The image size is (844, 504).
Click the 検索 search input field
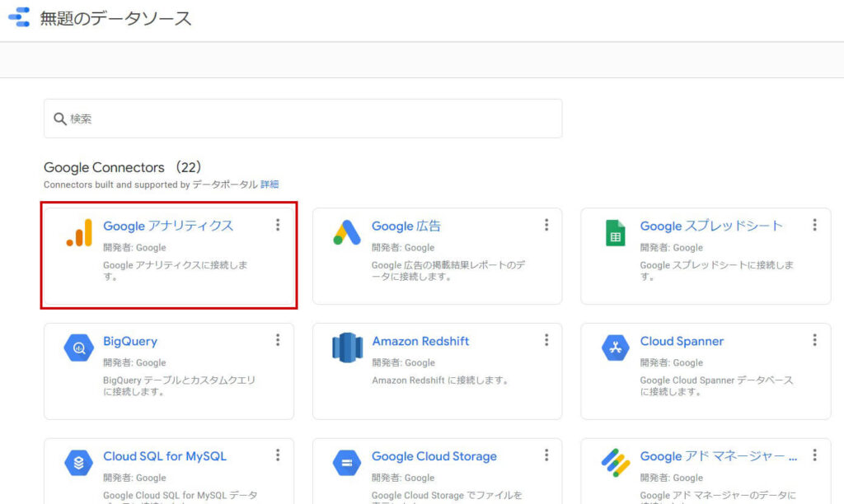pyautogui.click(x=303, y=119)
